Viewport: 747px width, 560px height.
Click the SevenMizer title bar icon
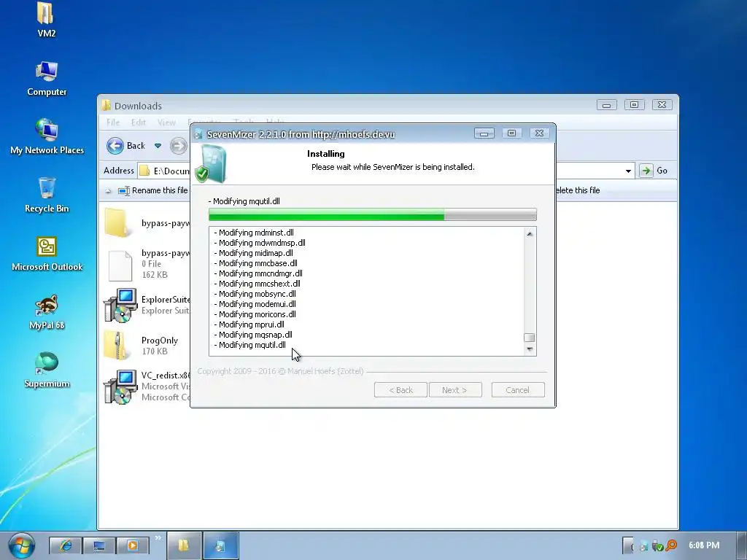click(x=198, y=134)
